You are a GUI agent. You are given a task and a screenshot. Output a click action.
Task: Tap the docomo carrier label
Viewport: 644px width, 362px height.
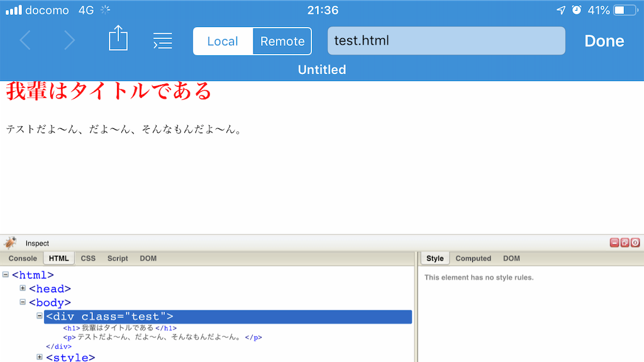click(47, 10)
